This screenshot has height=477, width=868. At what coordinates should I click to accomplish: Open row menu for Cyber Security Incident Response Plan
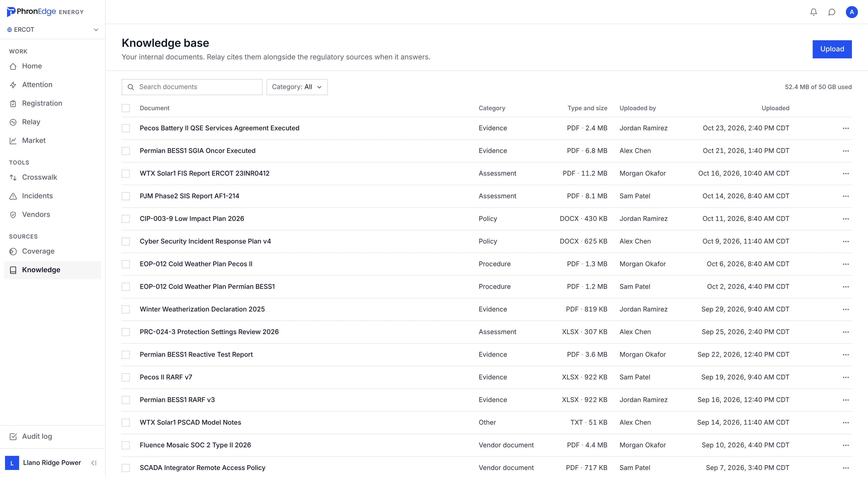tap(845, 241)
